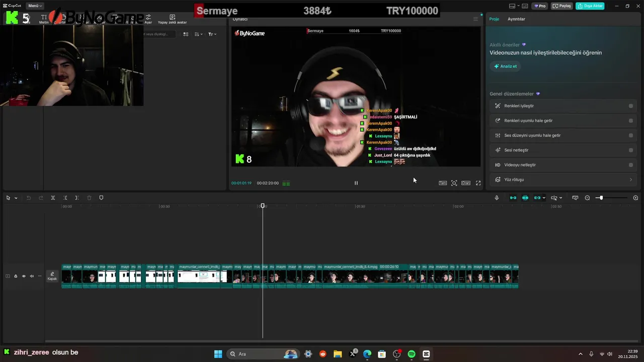
Task: Click the media panel grid view icon
Action: (x=186, y=34)
